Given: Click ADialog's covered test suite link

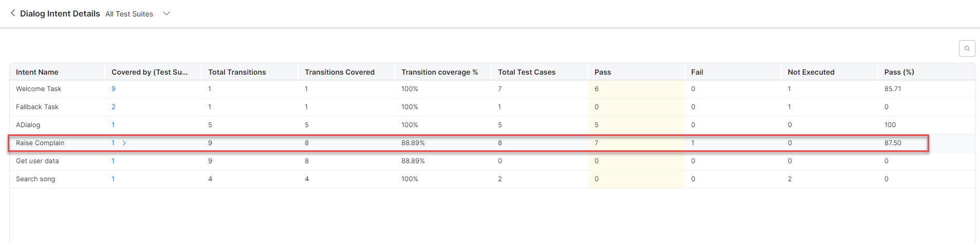Looking at the screenshot, I should pyautogui.click(x=113, y=125).
